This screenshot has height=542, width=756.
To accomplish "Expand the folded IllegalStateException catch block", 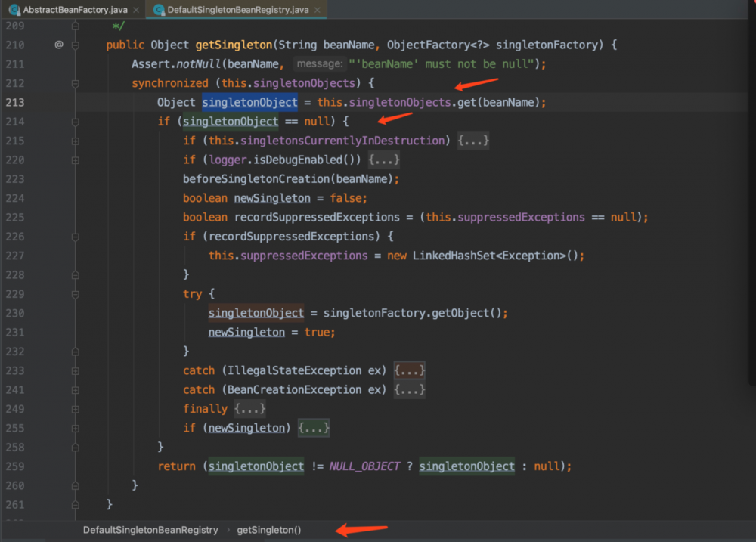I will click(x=409, y=370).
